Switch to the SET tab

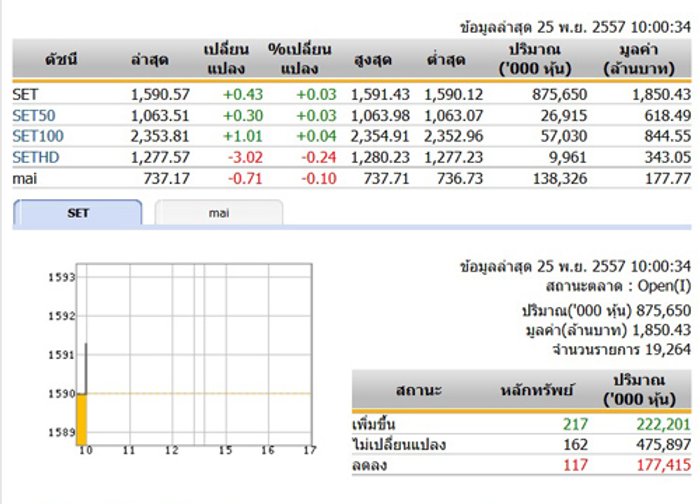pos(78,213)
